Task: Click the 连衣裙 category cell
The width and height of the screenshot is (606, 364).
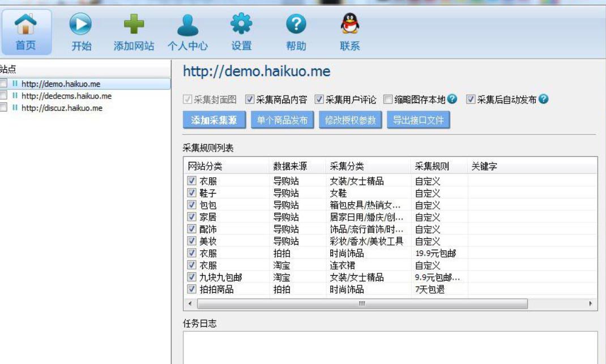Action: 343,265
